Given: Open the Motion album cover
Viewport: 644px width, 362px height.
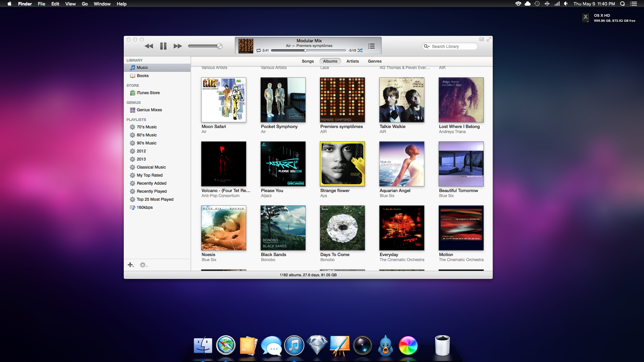Looking at the screenshot, I should 461,228.
